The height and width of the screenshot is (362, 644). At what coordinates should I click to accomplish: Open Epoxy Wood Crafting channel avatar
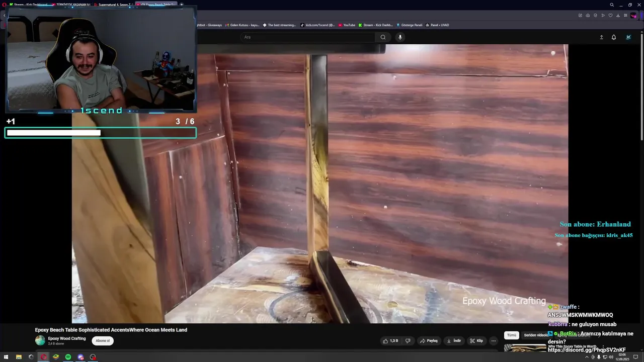point(40,341)
